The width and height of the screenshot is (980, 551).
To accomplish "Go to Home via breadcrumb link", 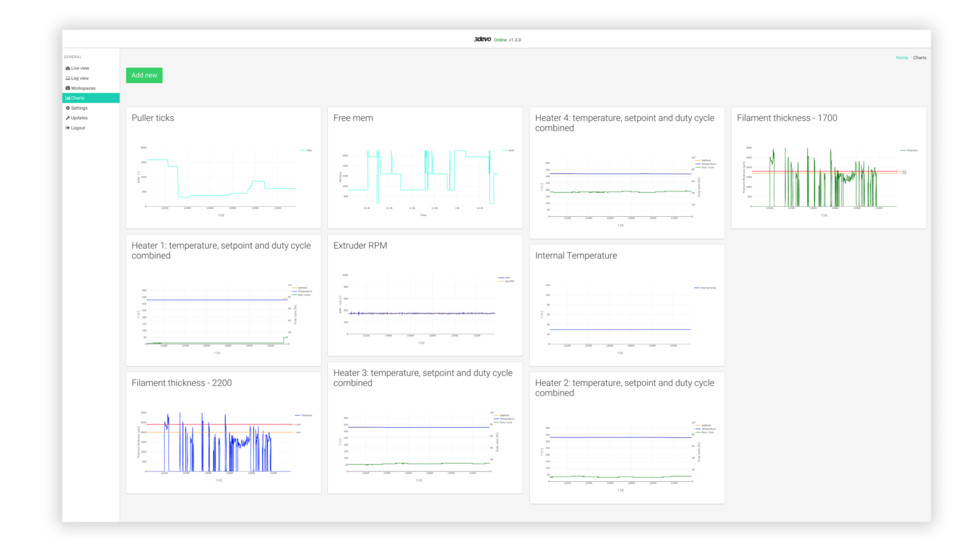I will [902, 58].
